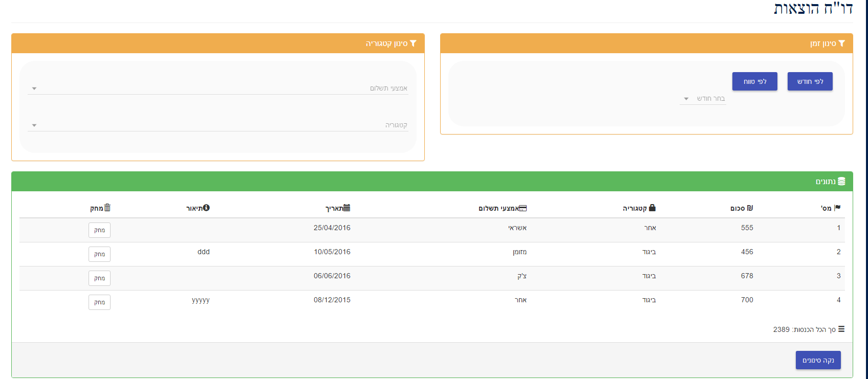Click the נקה סימנים button
The height and width of the screenshot is (379, 868).
coord(818,360)
